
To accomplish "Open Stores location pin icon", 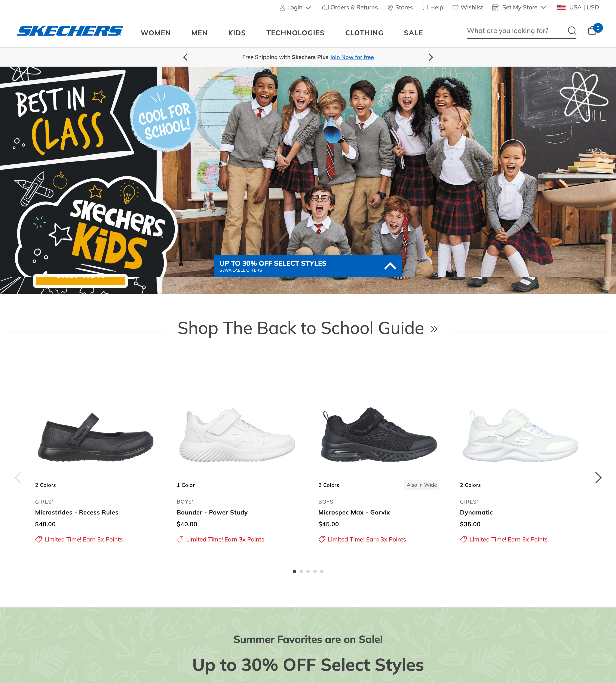I will tap(390, 7).
